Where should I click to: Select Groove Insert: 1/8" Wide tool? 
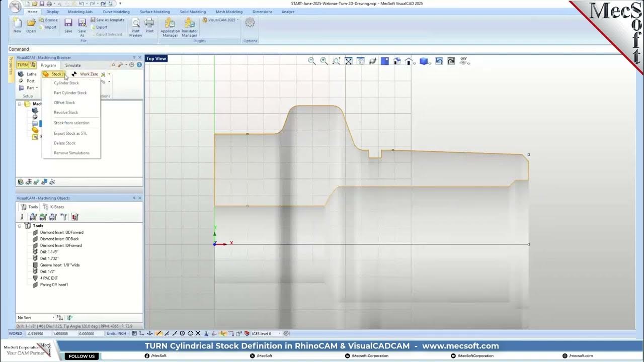(60, 265)
